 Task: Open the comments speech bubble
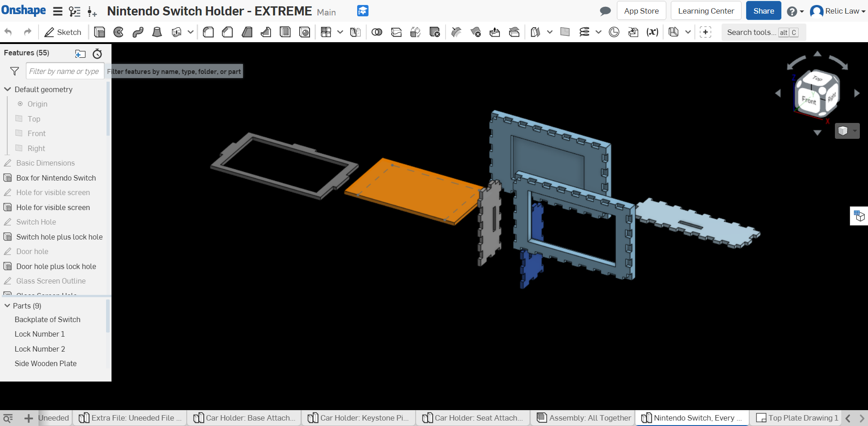pos(605,11)
